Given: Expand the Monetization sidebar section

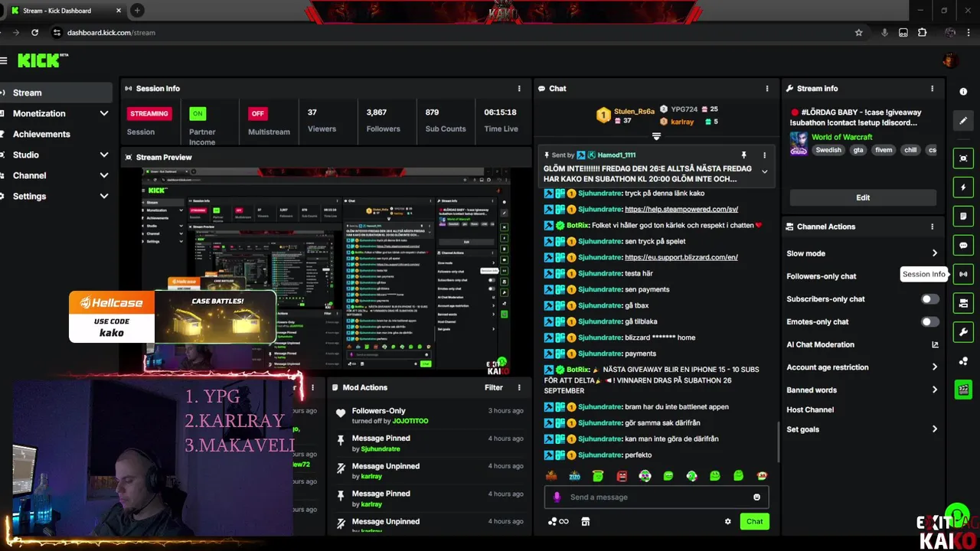Looking at the screenshot, I should pyautogui.click(x=103, y=113).
